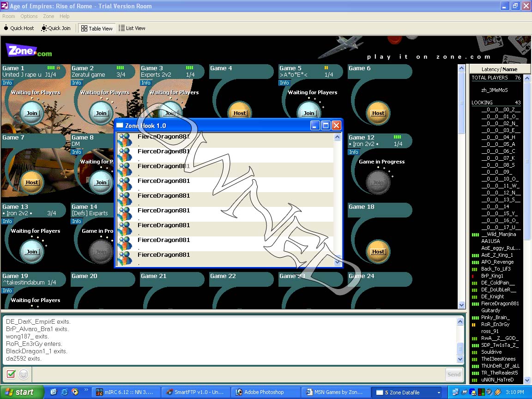Click the player list scroll down arrow

[x=527, y=380]
